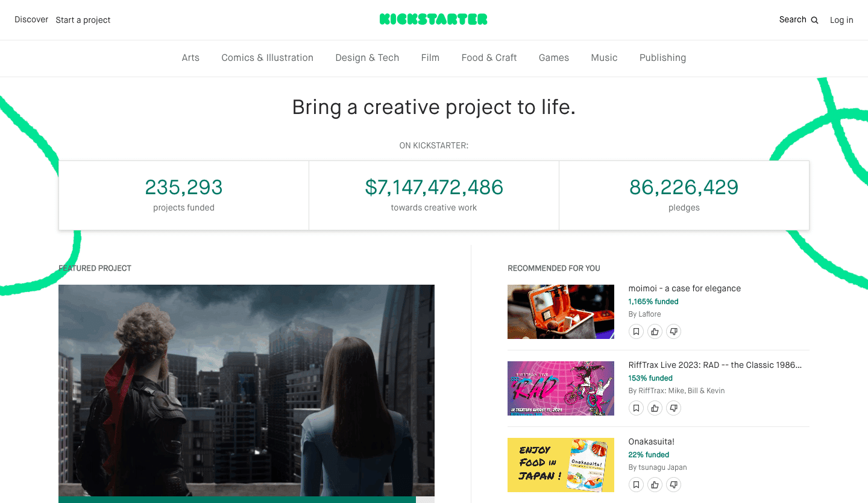Thumbs up the Onakasuita! project
This screenshot has height=503, width=868.
655,484
